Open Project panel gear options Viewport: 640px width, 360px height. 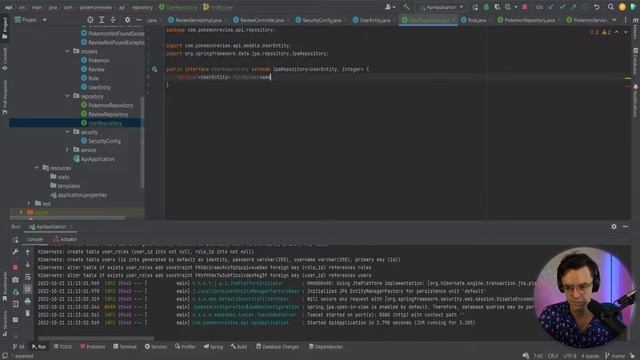pos(127,20)
